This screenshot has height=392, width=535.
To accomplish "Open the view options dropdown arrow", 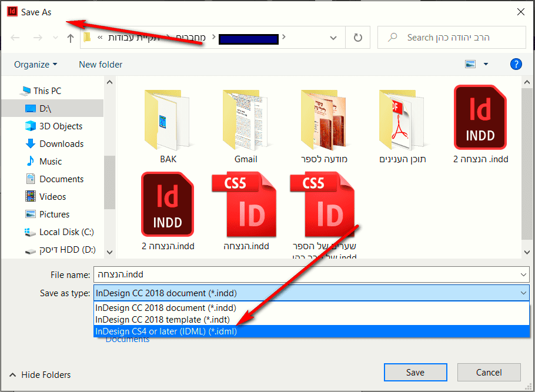I will (486, 64).
